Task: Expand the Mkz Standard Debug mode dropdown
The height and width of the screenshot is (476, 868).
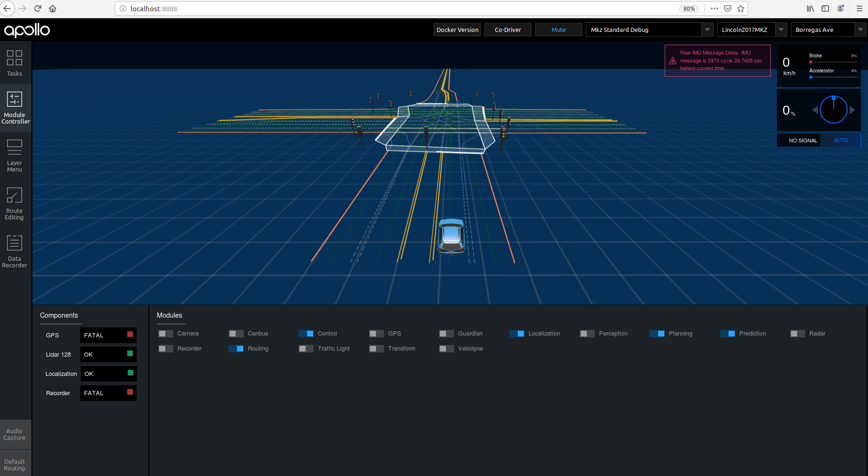Action: pyautogui.click(x=650, y=30)
